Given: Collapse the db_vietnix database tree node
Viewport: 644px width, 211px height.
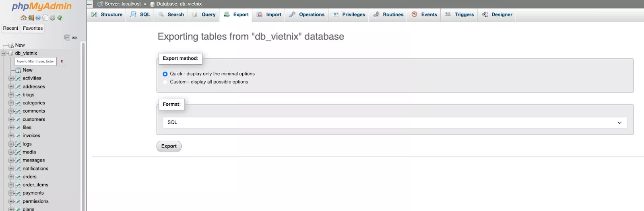Looking at the screenshot, I should click(4, 53).
